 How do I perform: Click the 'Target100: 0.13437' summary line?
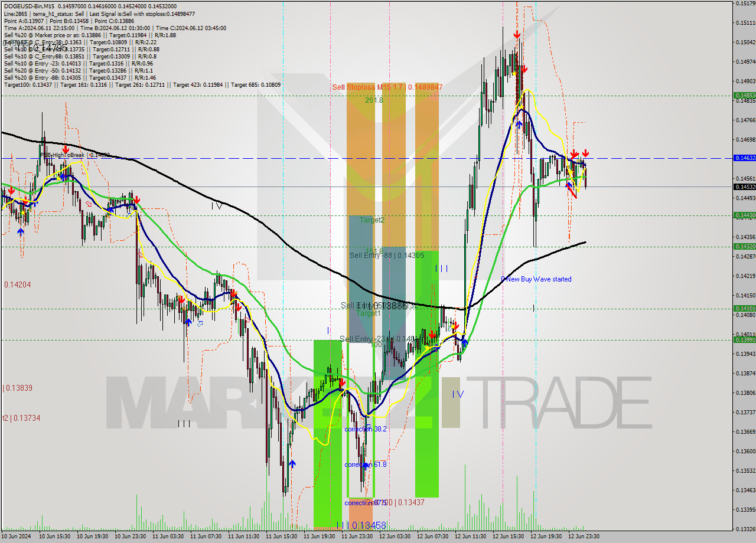click(142, 85)
